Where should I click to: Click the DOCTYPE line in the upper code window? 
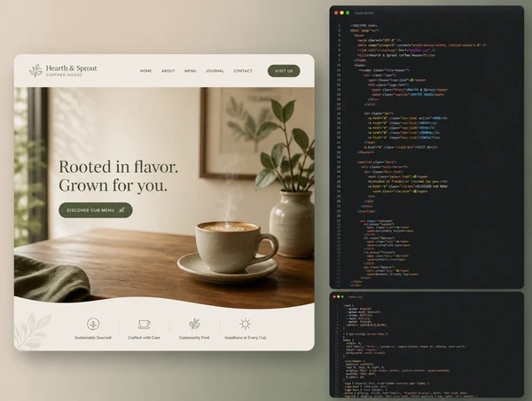pyautogui.click(x=364, y=26)
